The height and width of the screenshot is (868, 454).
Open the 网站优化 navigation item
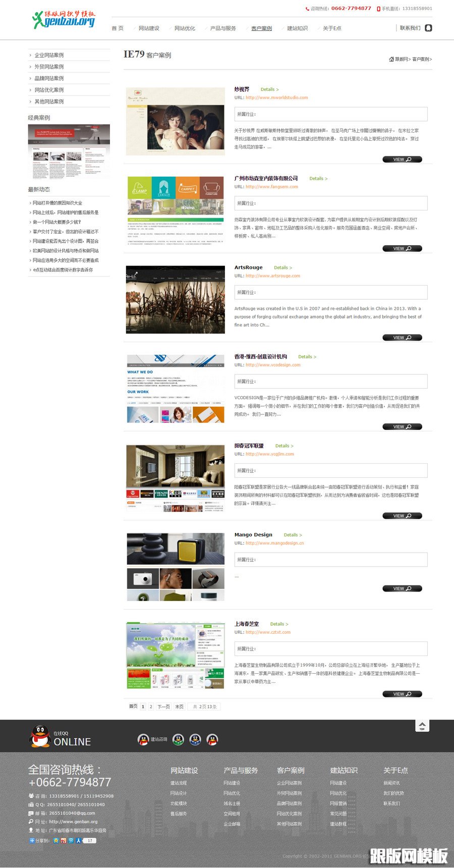185,28
